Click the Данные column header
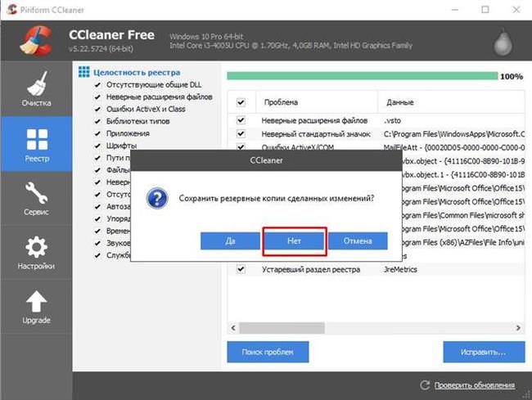This screenshot has height=400, width=532. pos(451,102)
